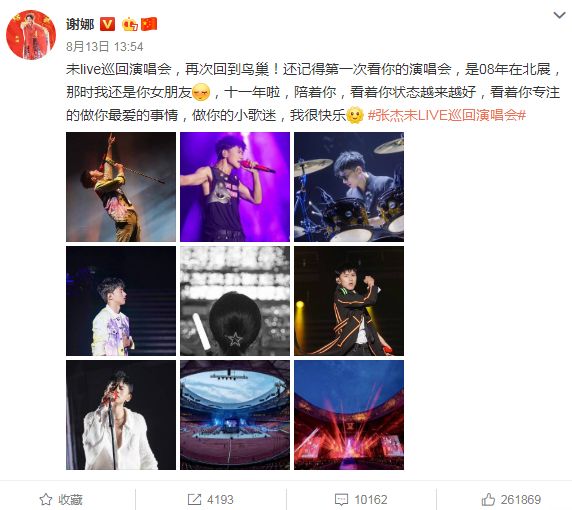This screenshot has width=572, height=510.
Task: Click the 8月13日 13:54 timestamp
Action: click(105, 47)
